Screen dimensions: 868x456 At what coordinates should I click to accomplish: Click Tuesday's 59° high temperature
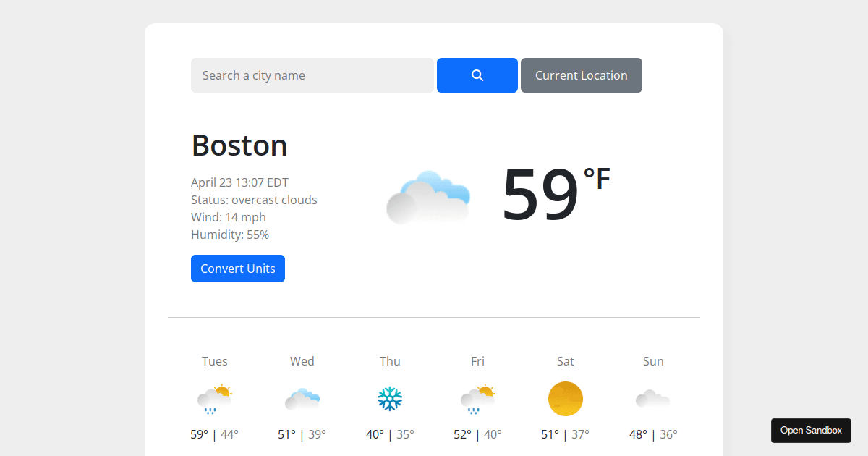point(198,434)
